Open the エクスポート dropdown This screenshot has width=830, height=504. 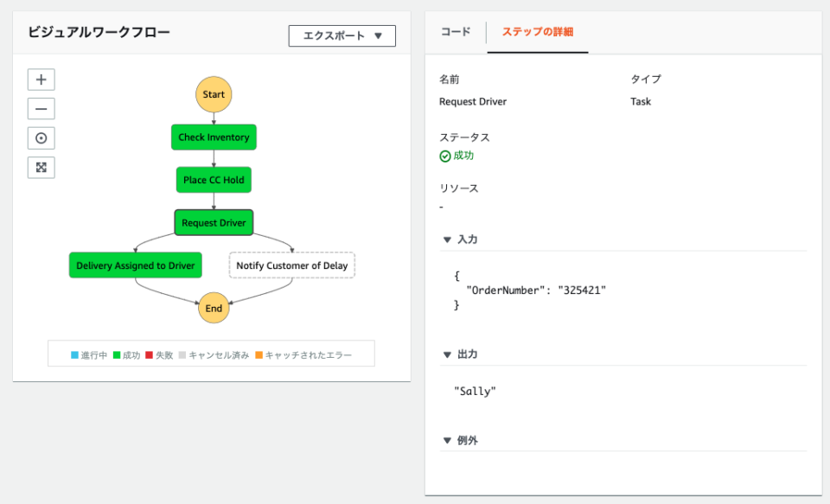(342, 36)
